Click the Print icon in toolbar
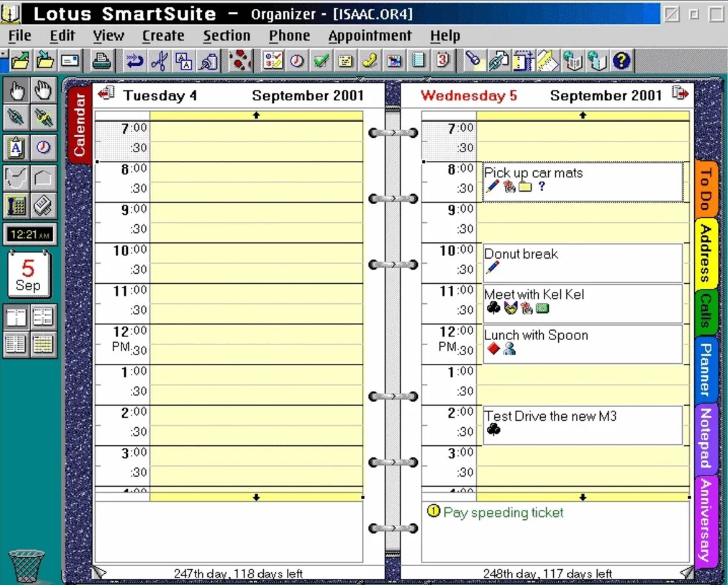Viewport: 728px width, 585px height. (101, 61)
